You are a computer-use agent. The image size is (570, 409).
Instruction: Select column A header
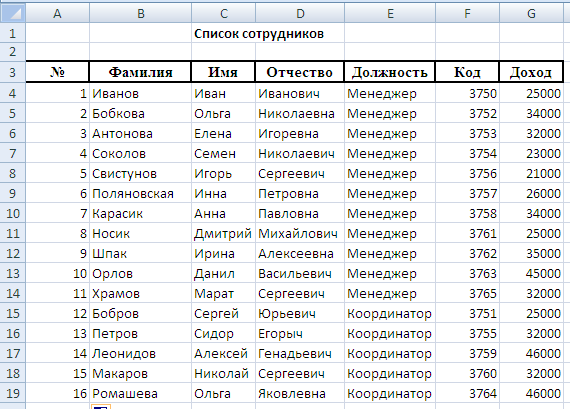click(57, 13)
